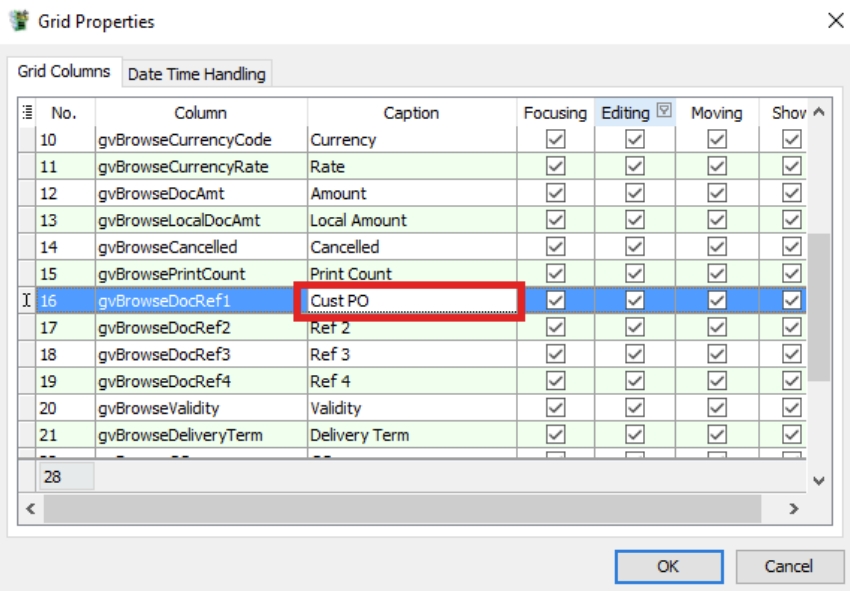Image resolution: width=850 pixels, height=591 pixels.
Task: Toggle Focusing checkbox for Currency row
Action: (x=556, y=140)
